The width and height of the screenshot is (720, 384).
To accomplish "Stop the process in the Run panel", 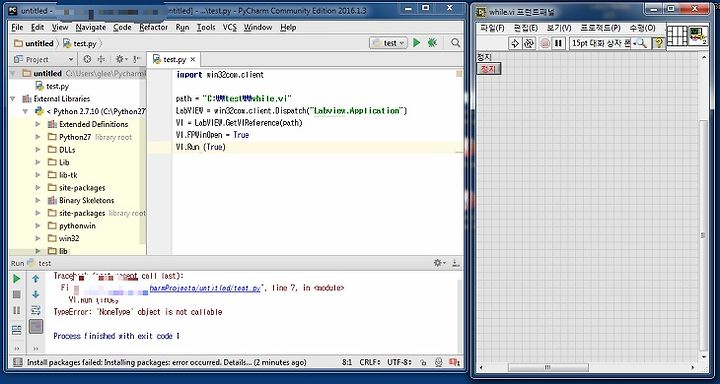I will coord(17,294).
